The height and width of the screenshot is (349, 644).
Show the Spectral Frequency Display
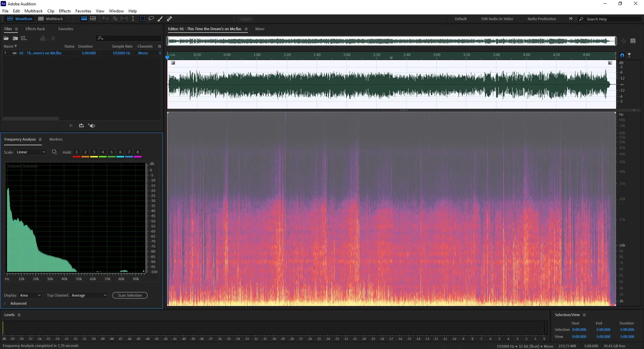[84, 19]
